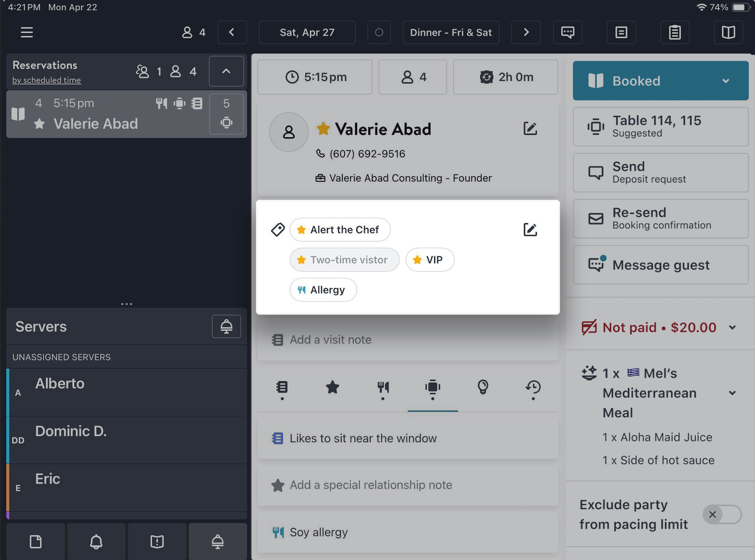Switch to the visit history tab
This screenshot has height=560, width=755.
[533, 389]
